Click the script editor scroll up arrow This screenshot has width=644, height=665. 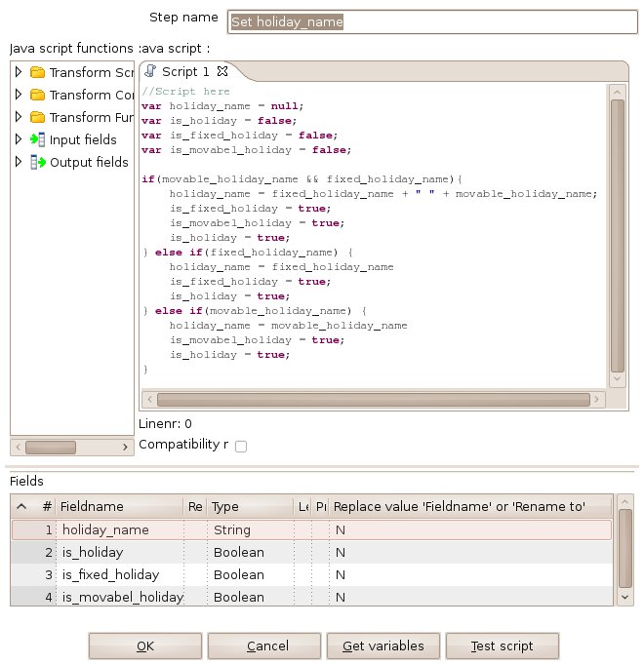[x=618, y=92]
